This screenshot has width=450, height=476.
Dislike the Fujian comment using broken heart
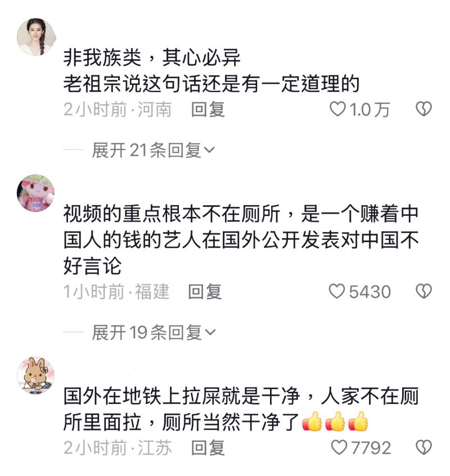pyautogui.click(x=424, y=291)
